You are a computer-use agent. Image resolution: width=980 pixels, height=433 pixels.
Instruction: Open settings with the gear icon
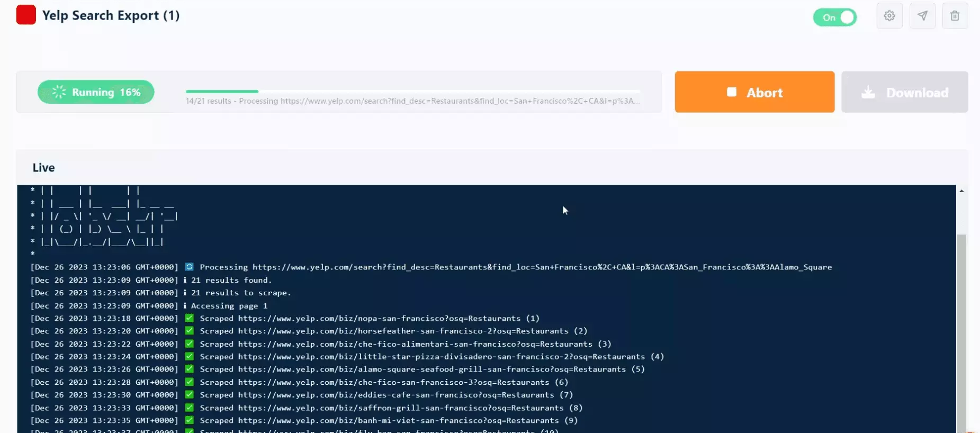click(889, 16)
